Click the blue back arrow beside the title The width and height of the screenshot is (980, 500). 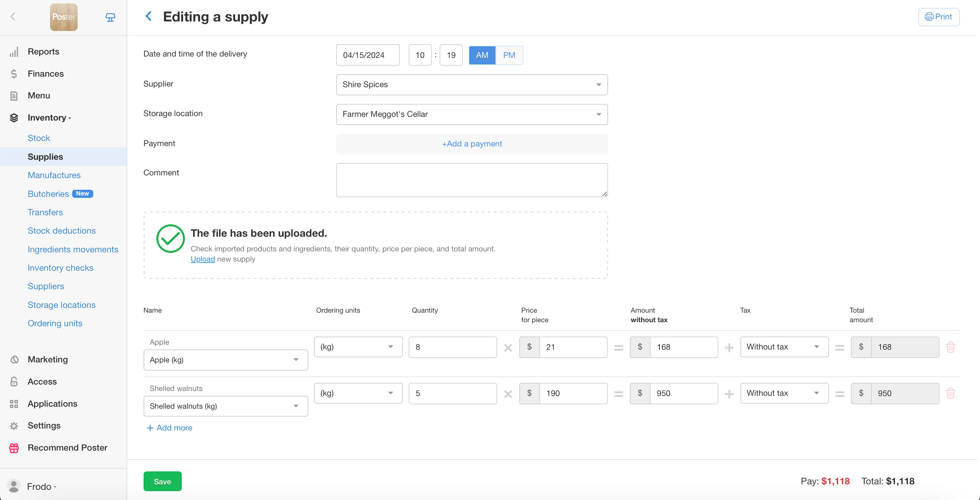click(149, 16)
